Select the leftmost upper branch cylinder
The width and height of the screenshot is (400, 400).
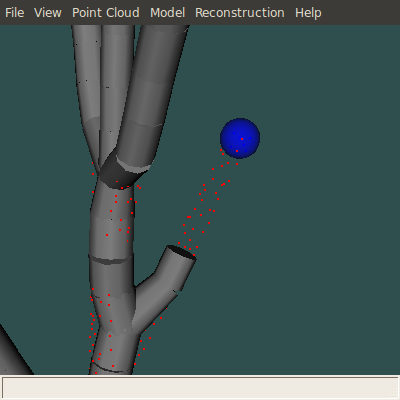(x=85, y=87)
